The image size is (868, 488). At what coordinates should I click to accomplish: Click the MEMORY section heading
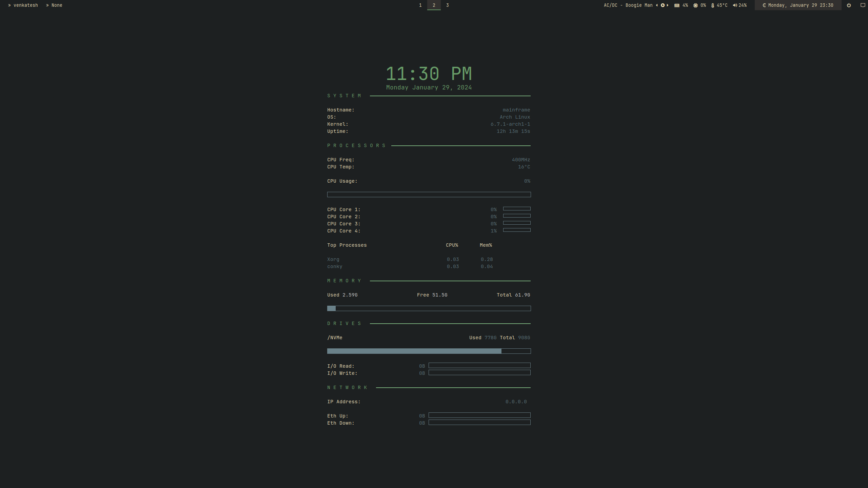tap(344, 281)
